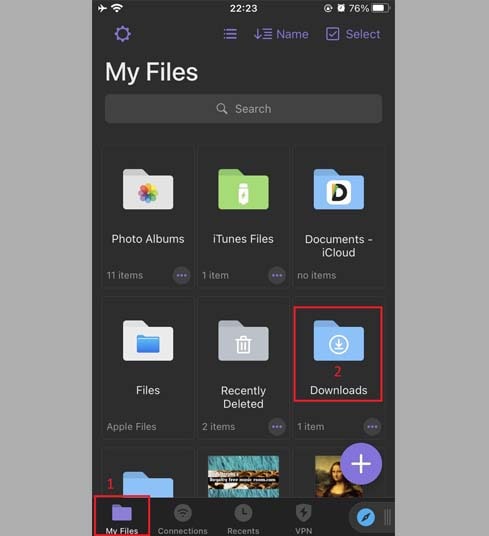489x536 pixels.
Task: Switch to the Connections tab
Action: [x=182, y=519]
